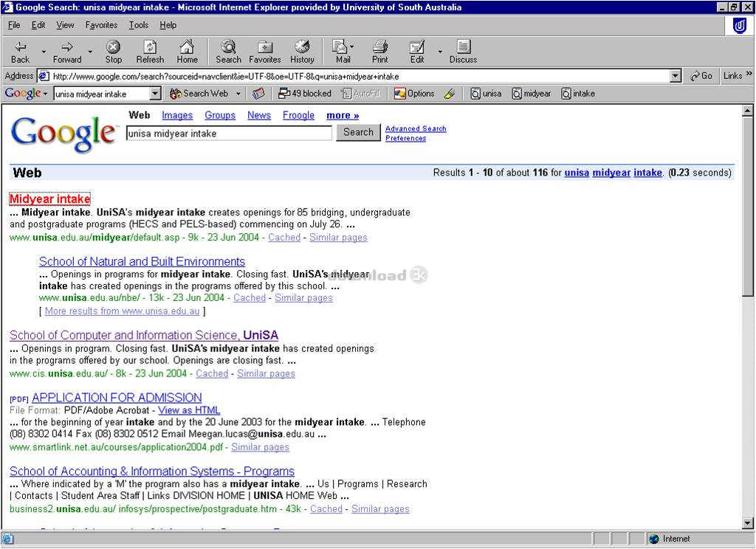
Task: Click the Edit toolbar icon
Action: (417, 52)
